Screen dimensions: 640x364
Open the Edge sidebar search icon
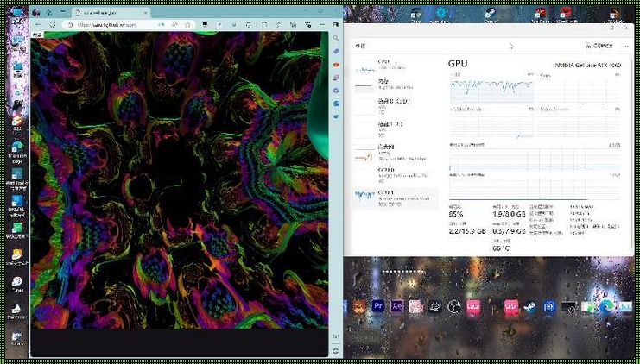point(335,38)
